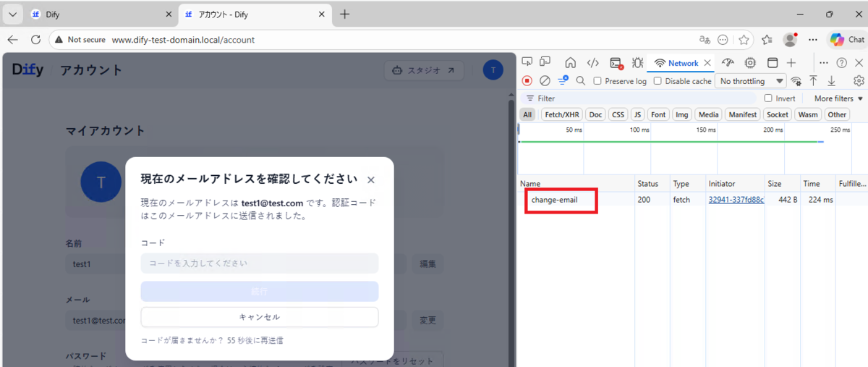Open the Elements panel icon
Image resolution: width=868 pixels, height=367 pixels.
[592, 63]
